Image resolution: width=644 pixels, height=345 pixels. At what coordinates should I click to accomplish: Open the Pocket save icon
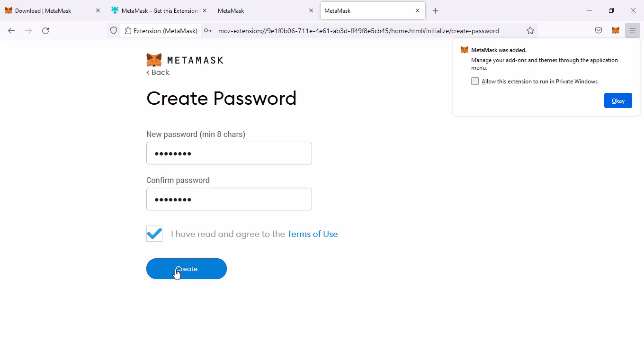tap(599, 30)
